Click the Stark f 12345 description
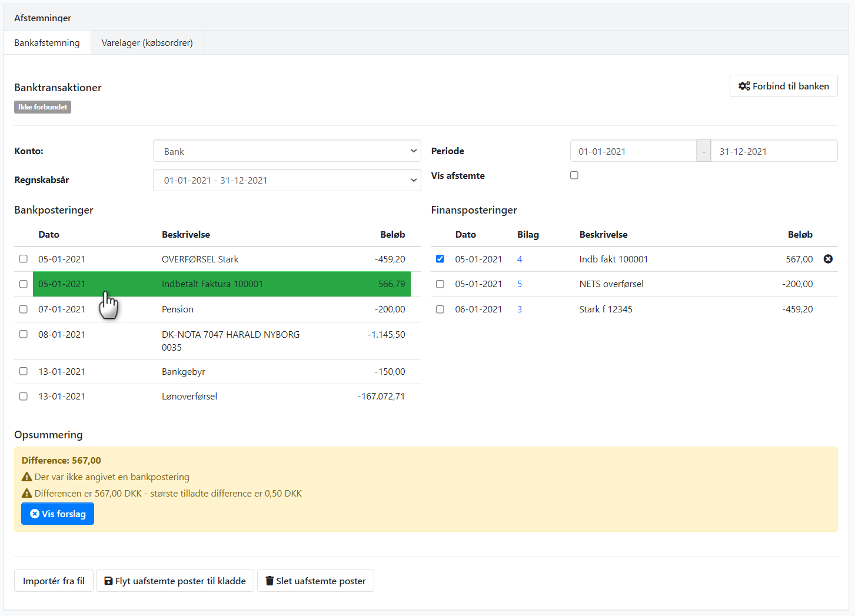Screen dimensions: 855x616 (606, 309)
